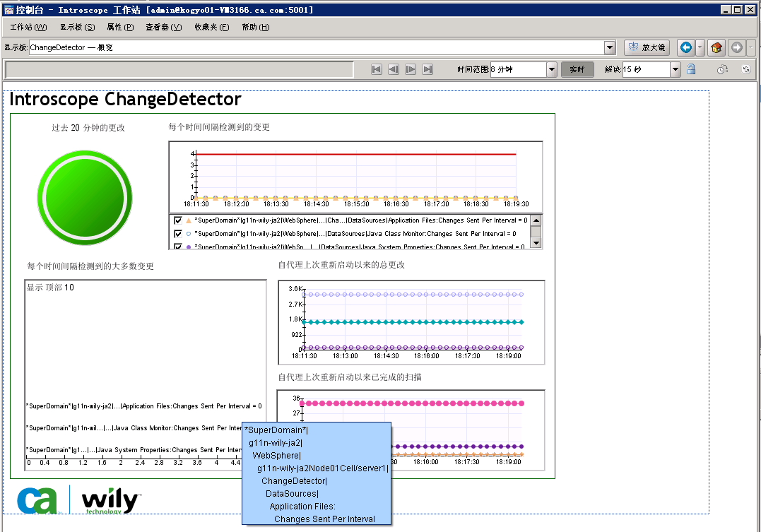Click 自代理上次重新启动以来的总更改 chart title
Image resolution: width=761 pixels, height=532 pixels.
341,265
